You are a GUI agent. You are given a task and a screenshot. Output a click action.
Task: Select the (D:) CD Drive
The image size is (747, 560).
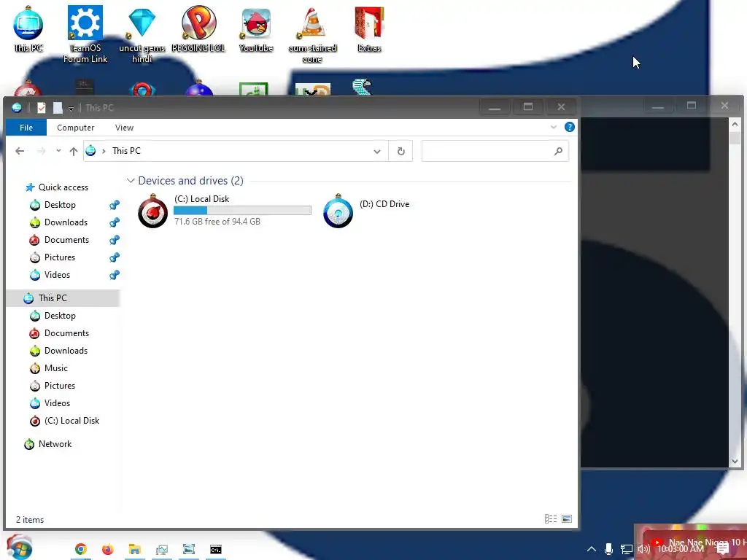coord(367,211)
